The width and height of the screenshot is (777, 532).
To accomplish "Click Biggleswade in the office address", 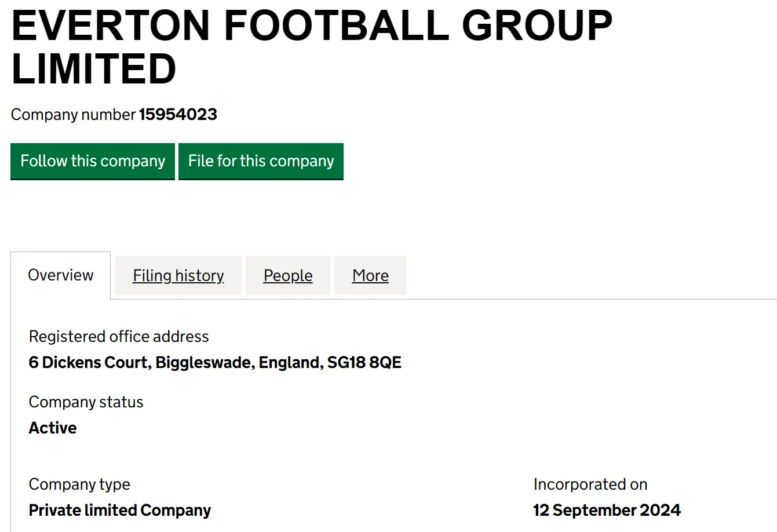I will coord(204,363).
